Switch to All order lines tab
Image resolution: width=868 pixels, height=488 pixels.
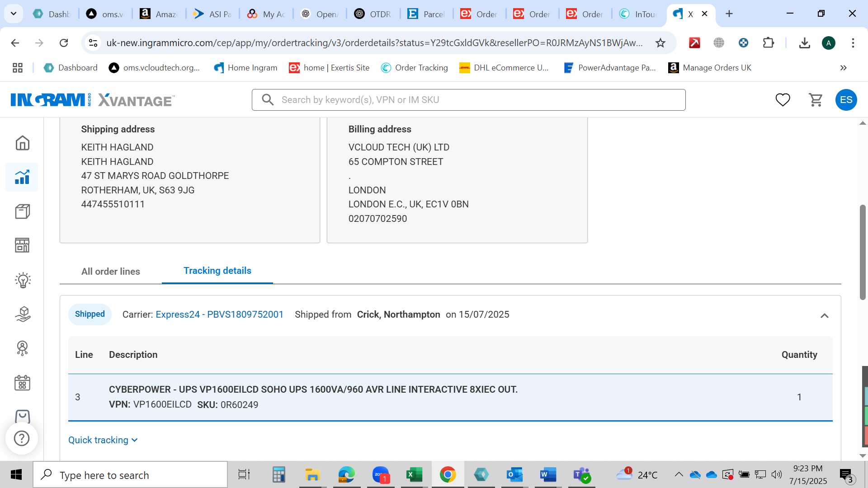pyautogui.click(x=111, y=272)
